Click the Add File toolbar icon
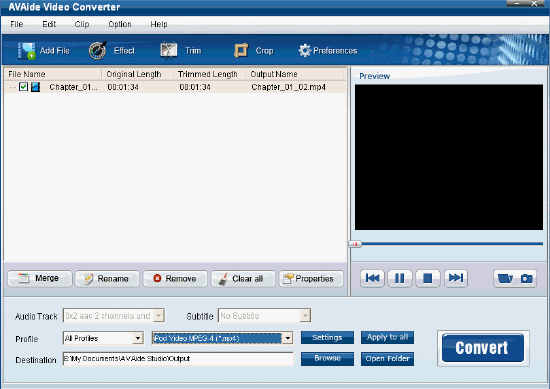 [27, 51]
